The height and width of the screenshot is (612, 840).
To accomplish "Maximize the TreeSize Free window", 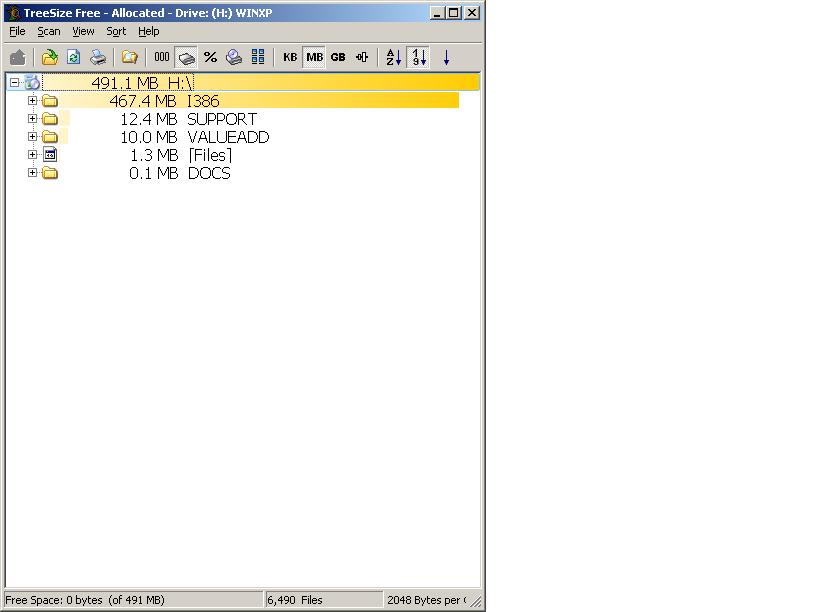I will click(x=454, y=13).
